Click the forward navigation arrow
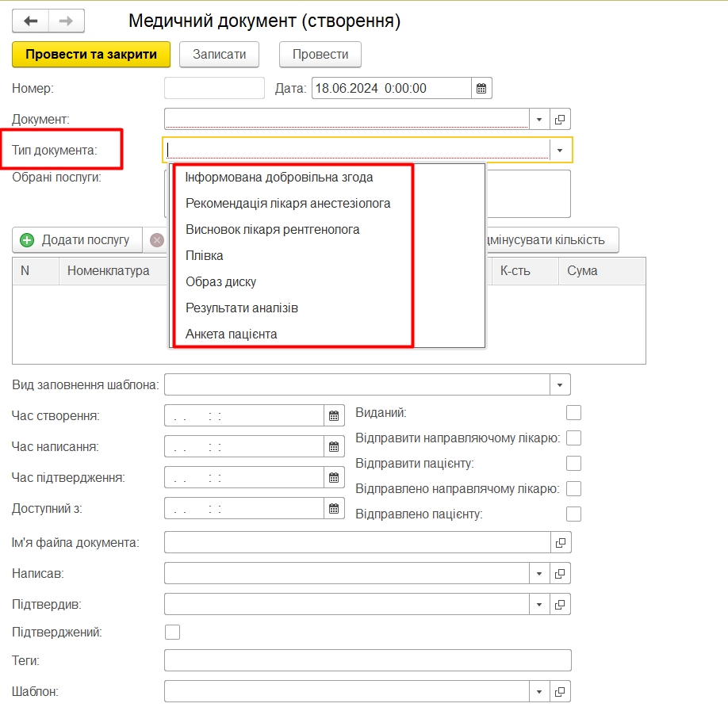 click(x=67, y=21)
